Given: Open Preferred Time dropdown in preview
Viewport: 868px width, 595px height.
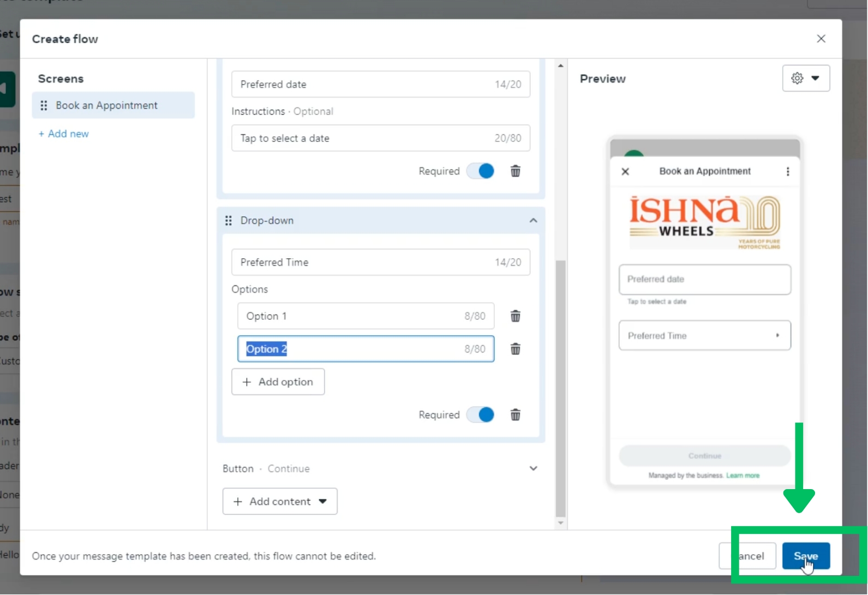Looking at the screenshot, I should click(x=704, y=336).
